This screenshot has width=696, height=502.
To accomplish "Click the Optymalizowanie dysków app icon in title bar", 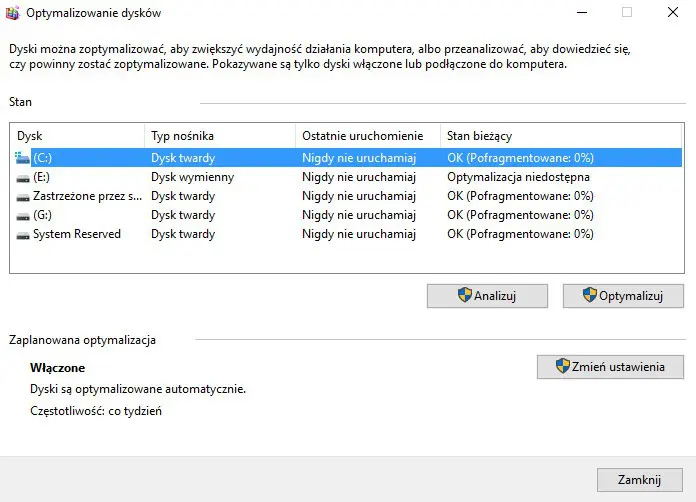I will (12, 13).
